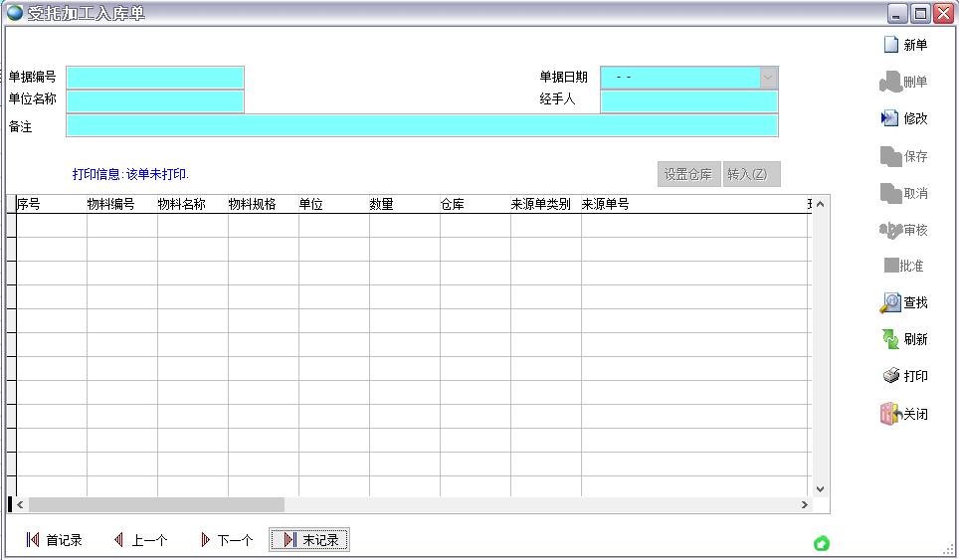
Task: Open 查找 (search) with magnifier icon
Action: coord(890,302)
